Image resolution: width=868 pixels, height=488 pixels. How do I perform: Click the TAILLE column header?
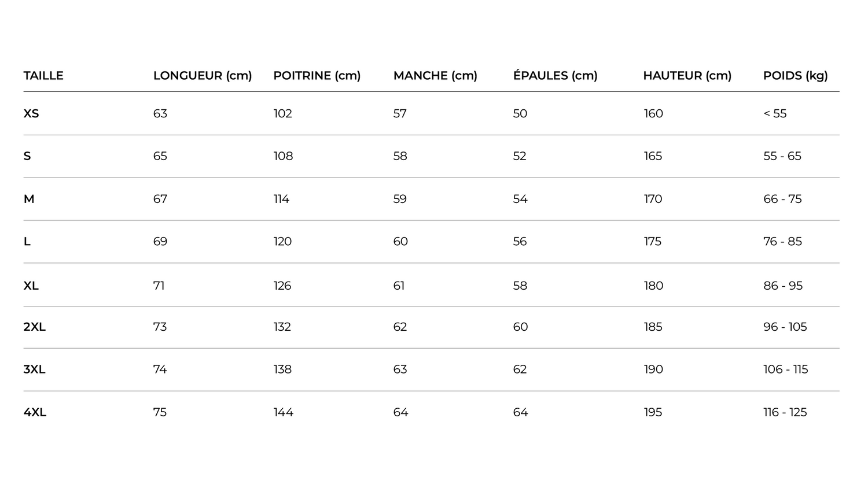[43, 76]
